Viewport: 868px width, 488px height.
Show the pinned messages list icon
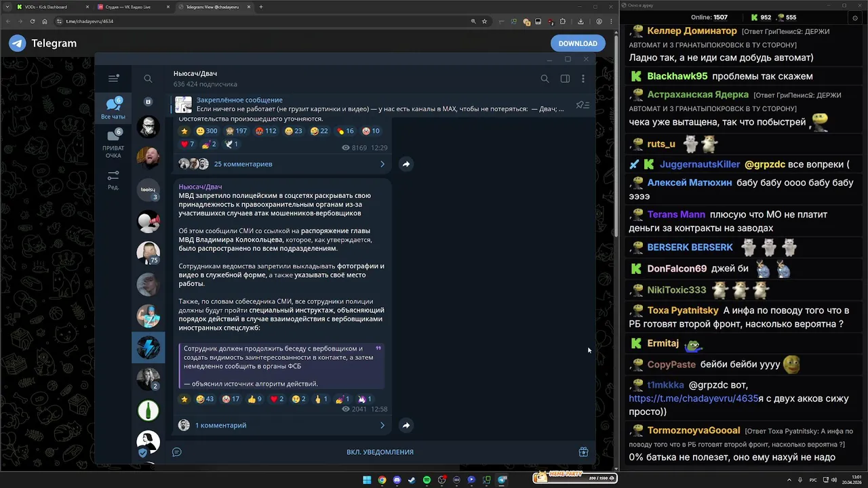pos(583,105)
